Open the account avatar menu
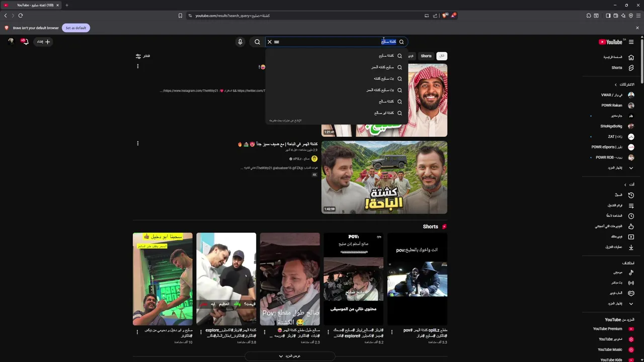 tap(11, 41)
